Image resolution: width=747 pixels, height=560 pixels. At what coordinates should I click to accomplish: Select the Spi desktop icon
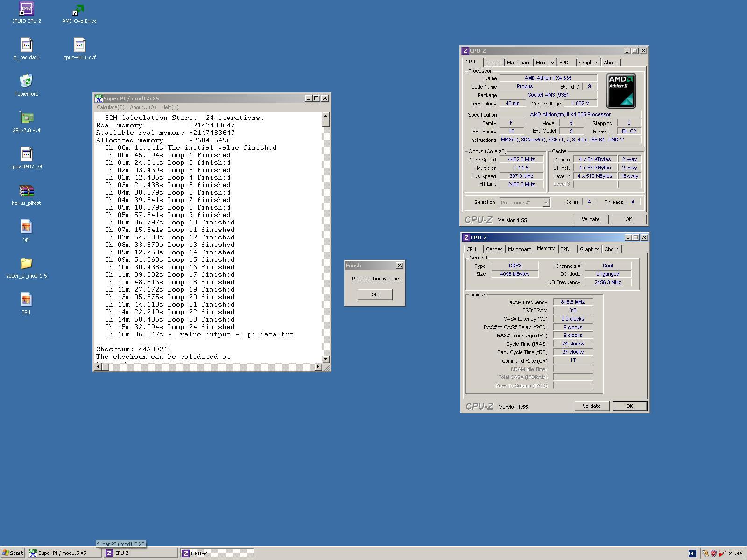click(x=26, y=231)
